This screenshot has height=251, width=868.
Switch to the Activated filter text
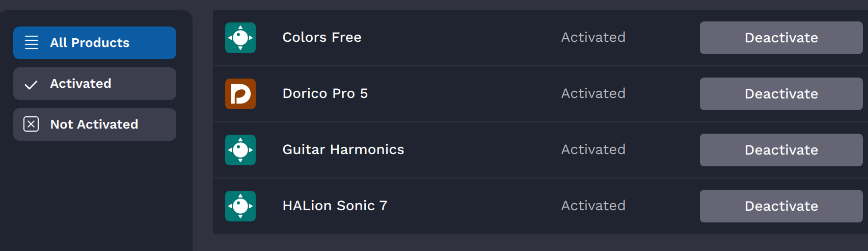80,84
